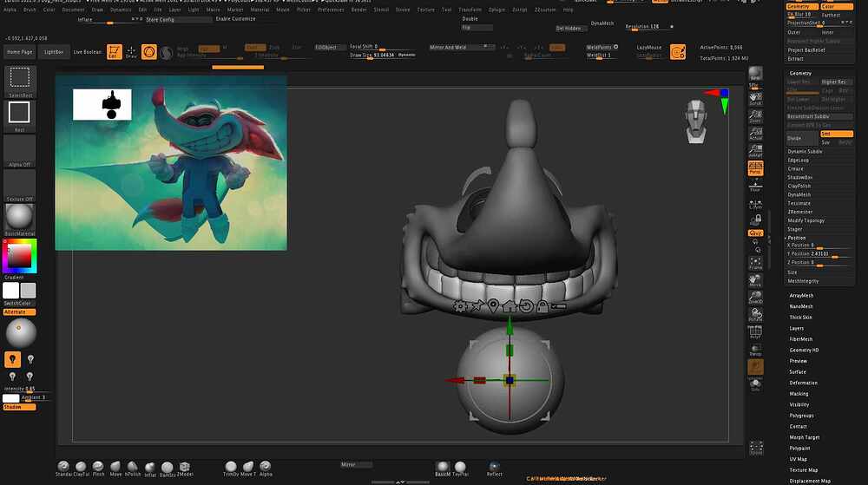The width and height of the screenshot is (868, 485).
Task: Activate the Edit mode icon
Action: pyautogui.click(x=114, y=52)
